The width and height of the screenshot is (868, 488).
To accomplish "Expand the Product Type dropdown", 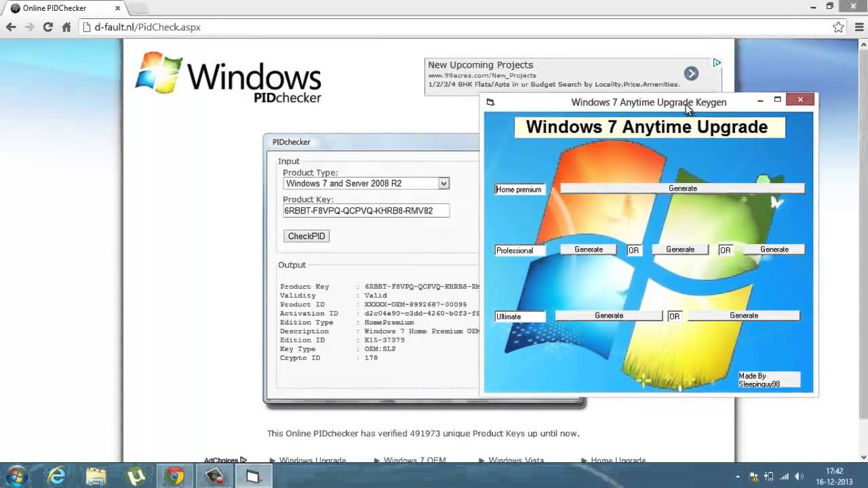I will (443, 184).
